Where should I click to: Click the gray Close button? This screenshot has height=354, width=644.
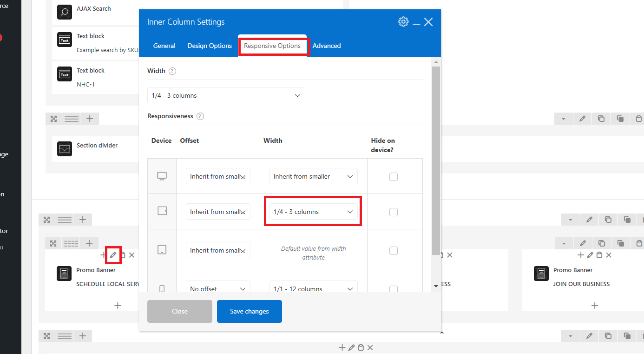tap(180, 311)
